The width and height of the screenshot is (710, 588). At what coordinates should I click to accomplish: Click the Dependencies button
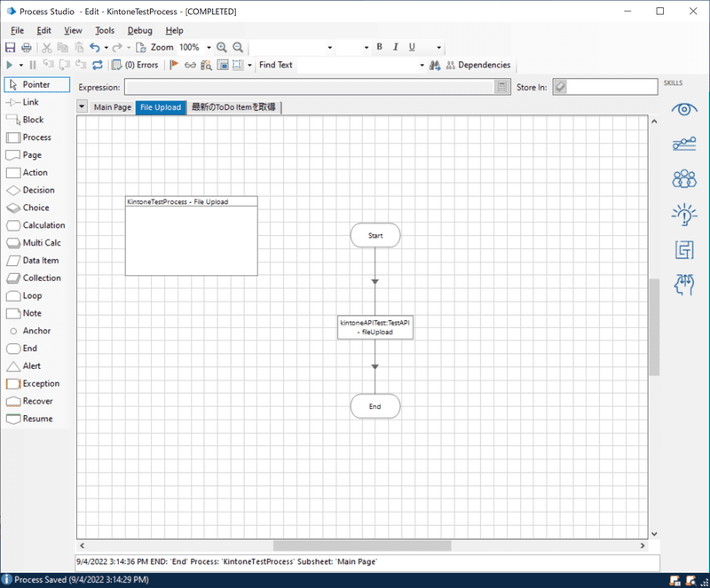478,65
